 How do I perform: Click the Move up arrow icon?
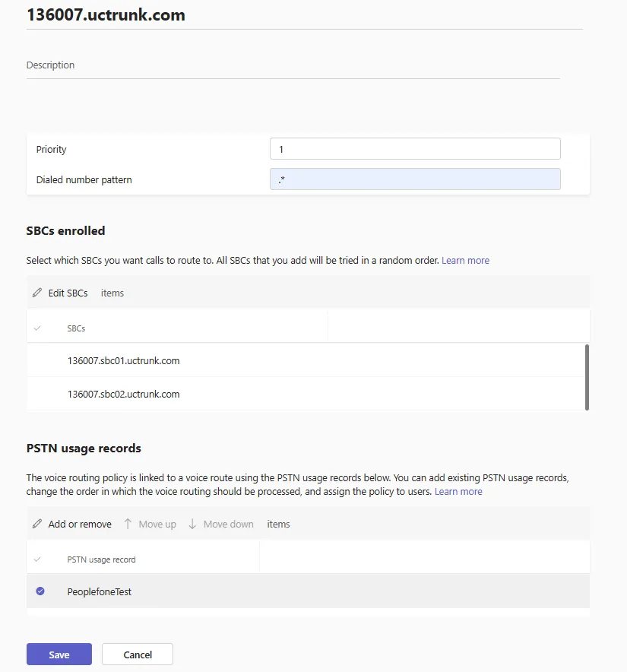(x=128, y=525)
